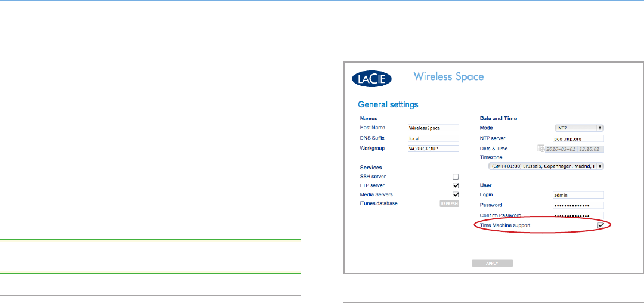
Task: Click the Names section heading
Action: click(369, 118)
